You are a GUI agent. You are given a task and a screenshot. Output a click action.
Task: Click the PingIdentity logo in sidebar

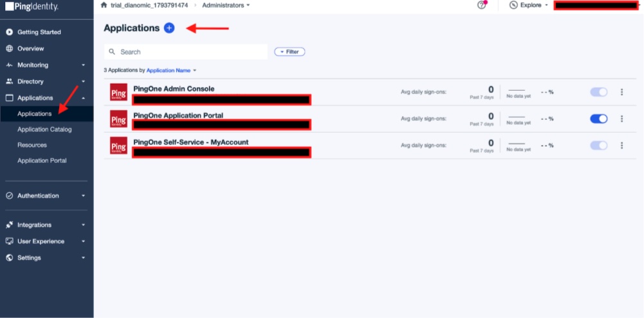(x=32, y=6)
